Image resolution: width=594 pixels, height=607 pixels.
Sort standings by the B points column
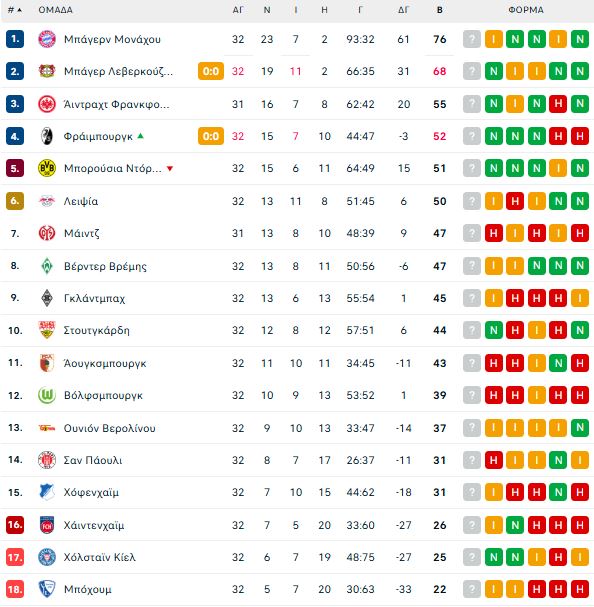tap(439, 10)
